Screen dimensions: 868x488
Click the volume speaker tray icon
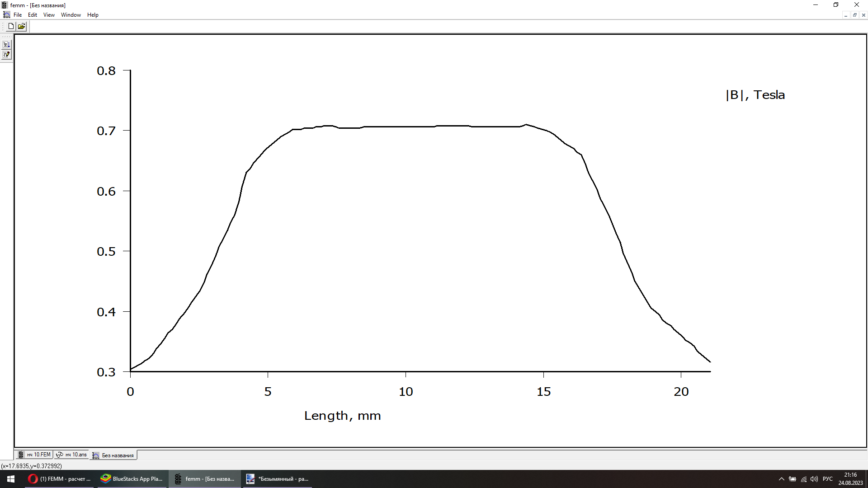coord(814,479)
